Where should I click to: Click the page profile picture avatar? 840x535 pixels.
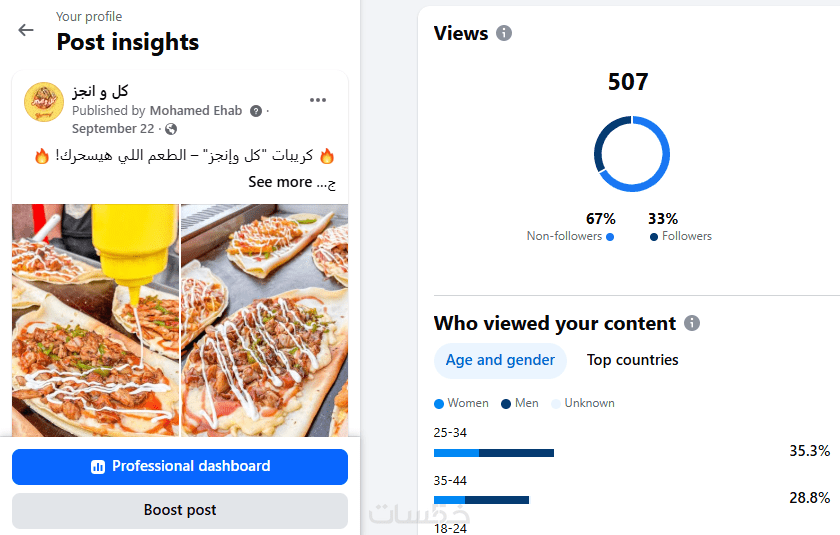coord(44,103)
